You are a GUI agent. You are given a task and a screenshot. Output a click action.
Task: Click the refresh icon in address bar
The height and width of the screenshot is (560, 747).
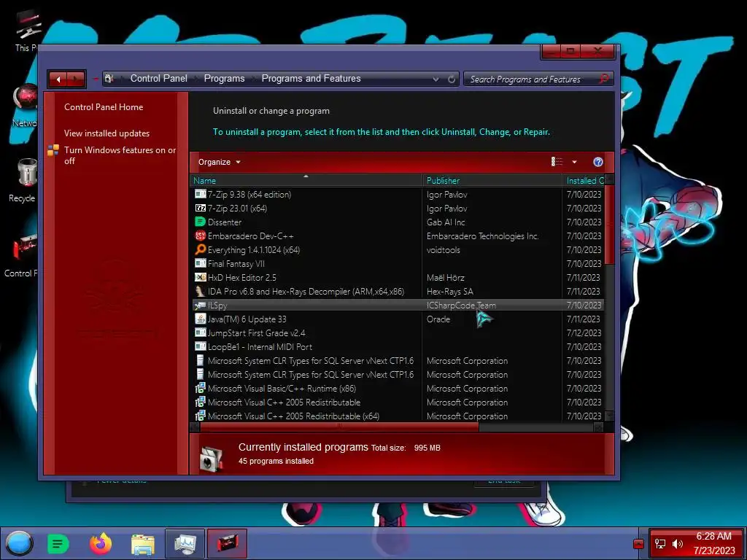point(452,79)
